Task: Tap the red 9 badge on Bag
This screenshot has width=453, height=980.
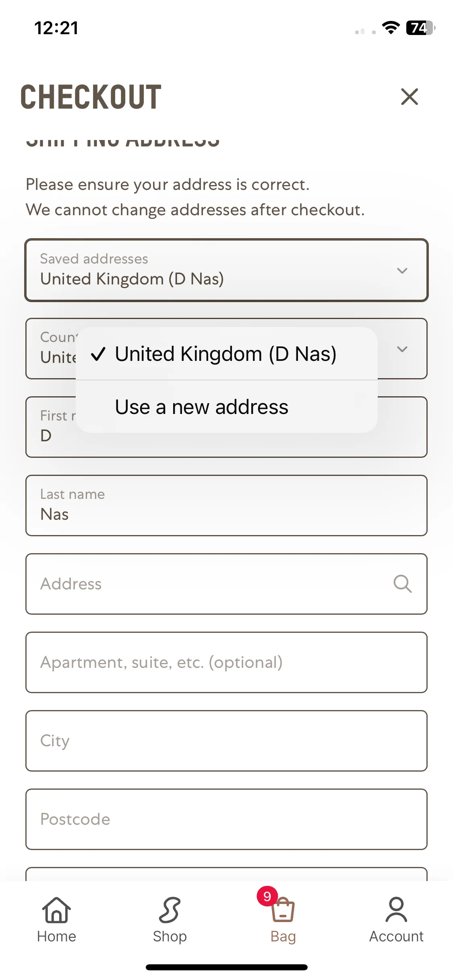Action: (x=267, y=896)
